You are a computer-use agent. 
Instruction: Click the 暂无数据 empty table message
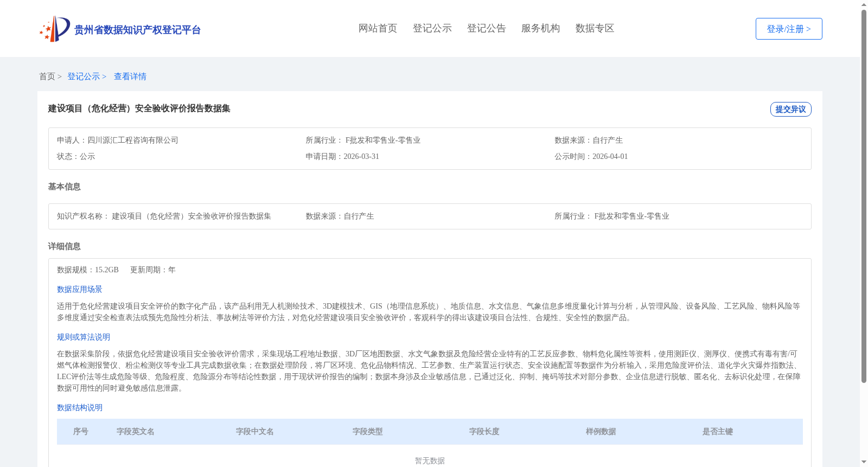coord(430,460)
